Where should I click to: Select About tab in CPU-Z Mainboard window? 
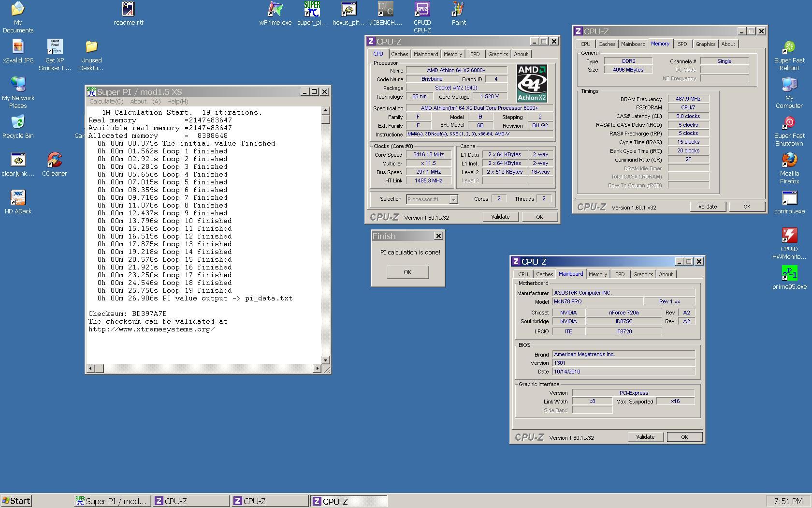666,274
